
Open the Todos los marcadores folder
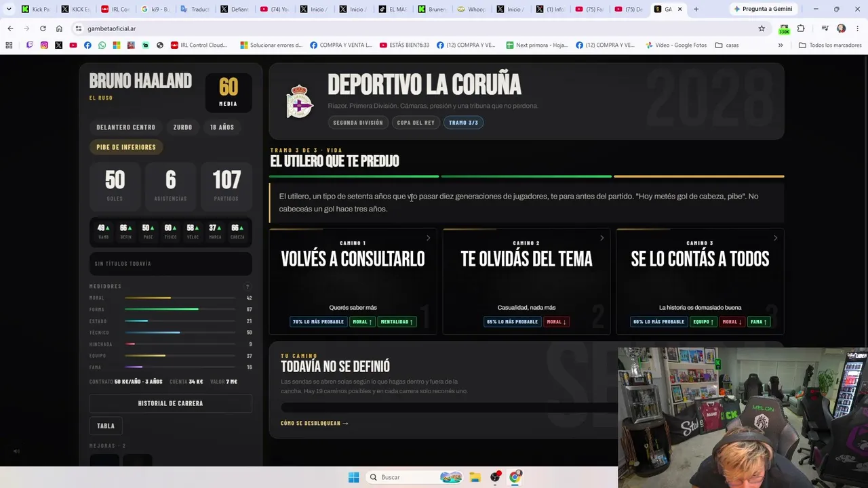tap(829, 45)
